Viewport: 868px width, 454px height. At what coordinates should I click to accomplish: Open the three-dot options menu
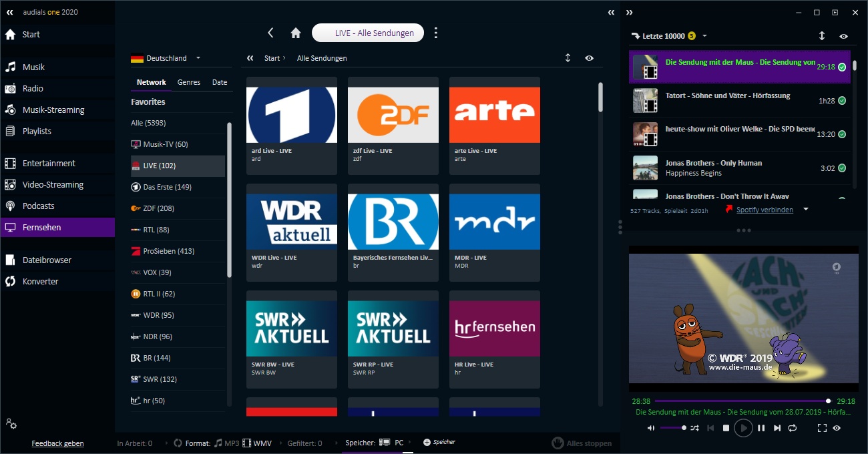coord(436,33)
